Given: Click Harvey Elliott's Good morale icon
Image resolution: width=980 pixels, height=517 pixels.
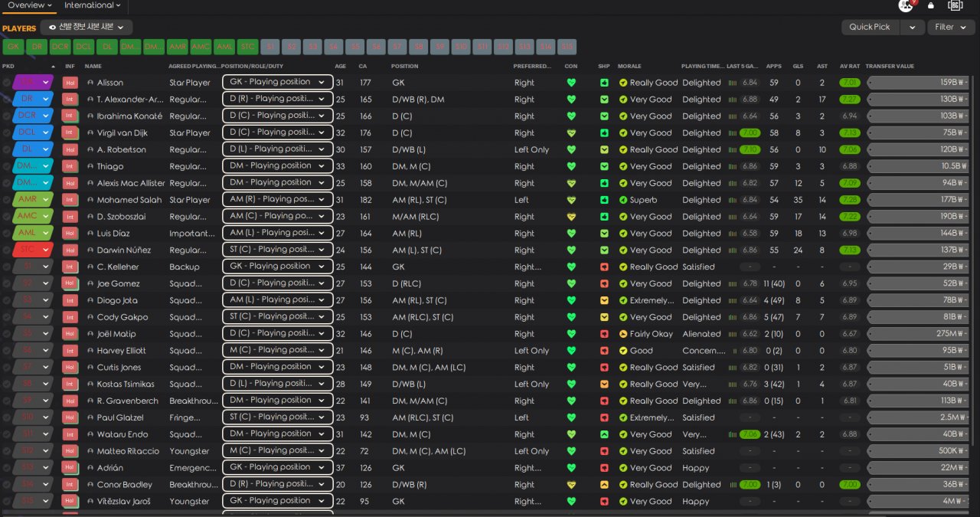Looking at the screenshot, I should 623,351.
